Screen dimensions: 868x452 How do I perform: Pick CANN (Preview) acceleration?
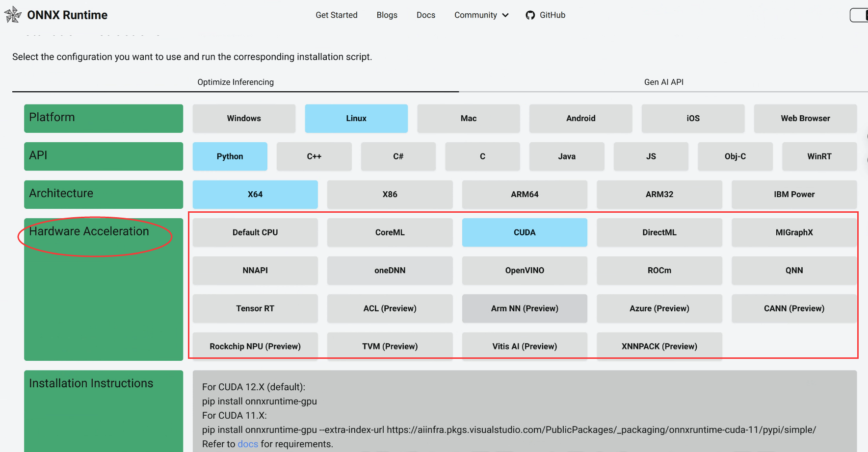click(x=794, y=308)
